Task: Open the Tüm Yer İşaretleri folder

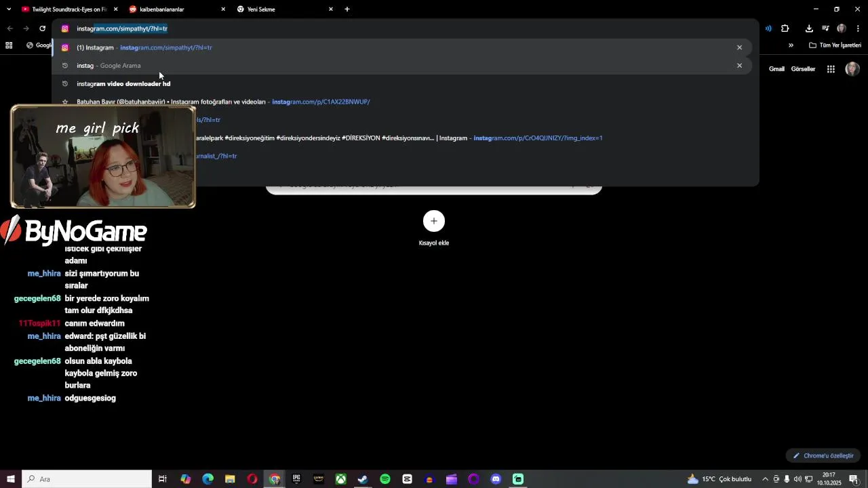Action: coord(835,45)
